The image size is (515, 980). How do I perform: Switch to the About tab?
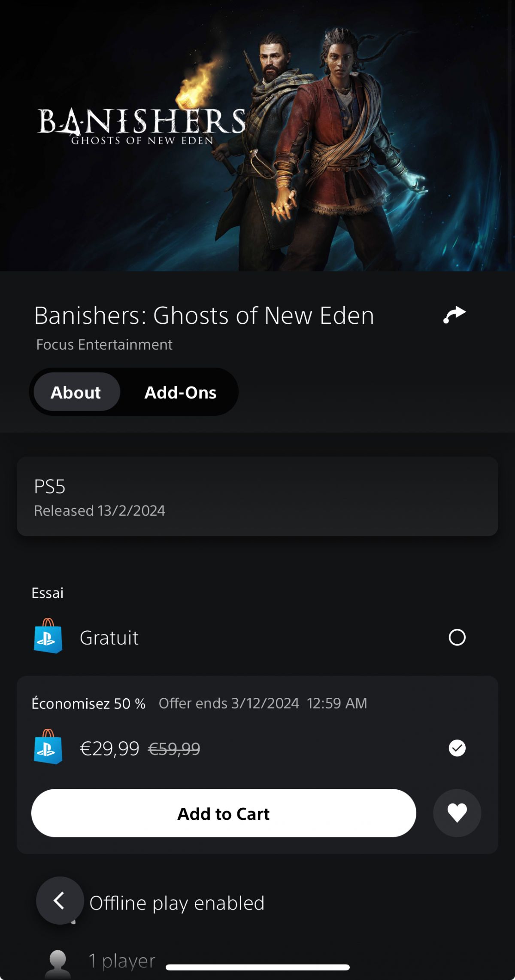point(76,393)
